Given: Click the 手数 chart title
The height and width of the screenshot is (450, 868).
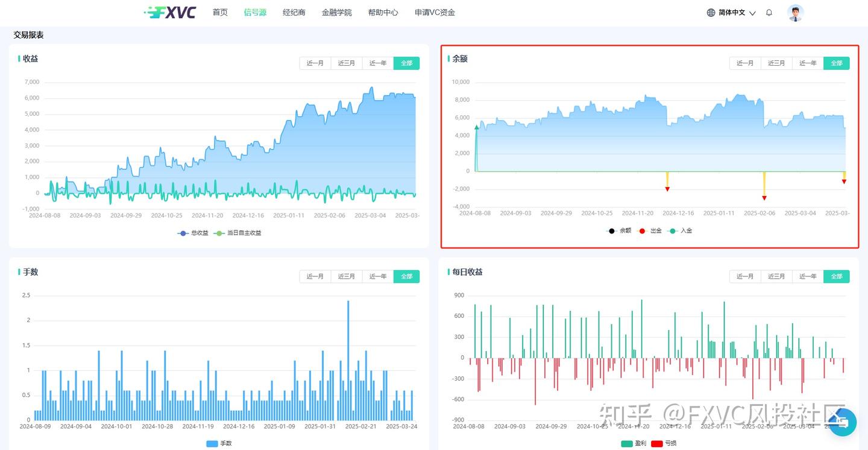Looking at the screenshot, I should 30,272.
